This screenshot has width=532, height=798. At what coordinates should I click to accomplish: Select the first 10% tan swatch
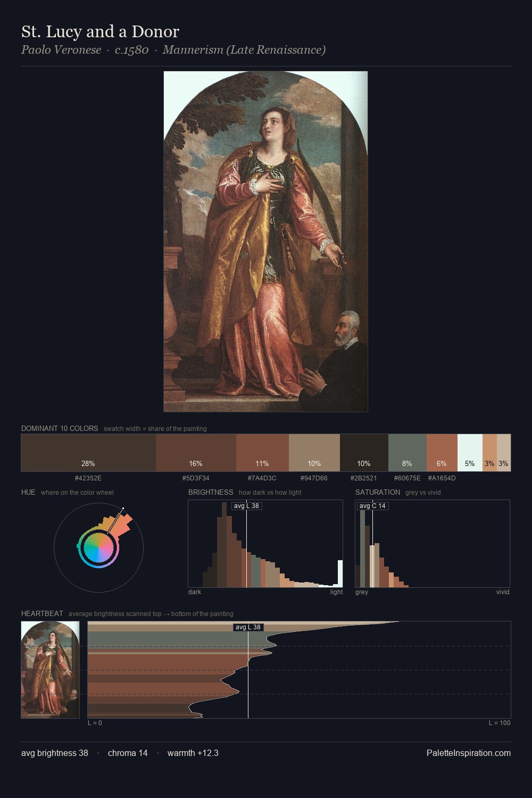click(314, 453)
